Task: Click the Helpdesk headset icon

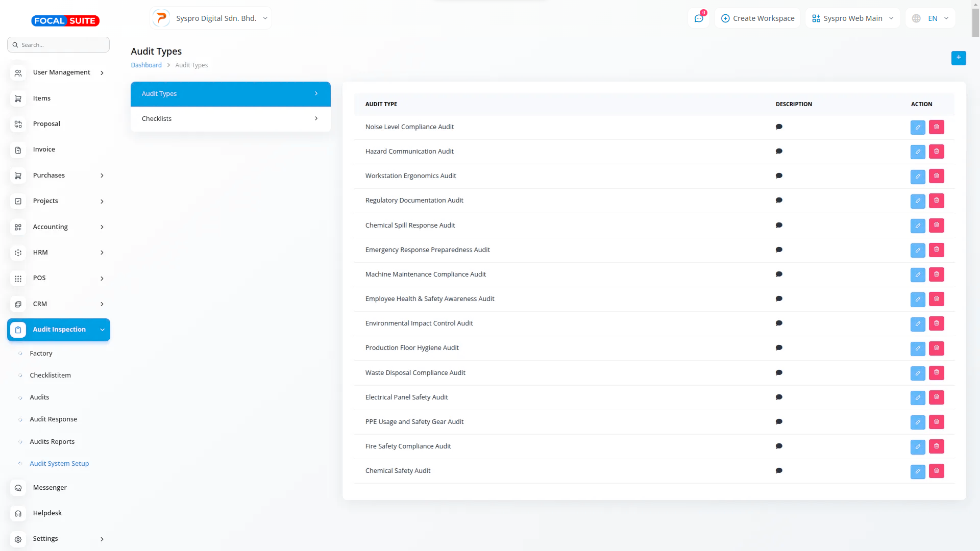Action: tap(18, 513)
